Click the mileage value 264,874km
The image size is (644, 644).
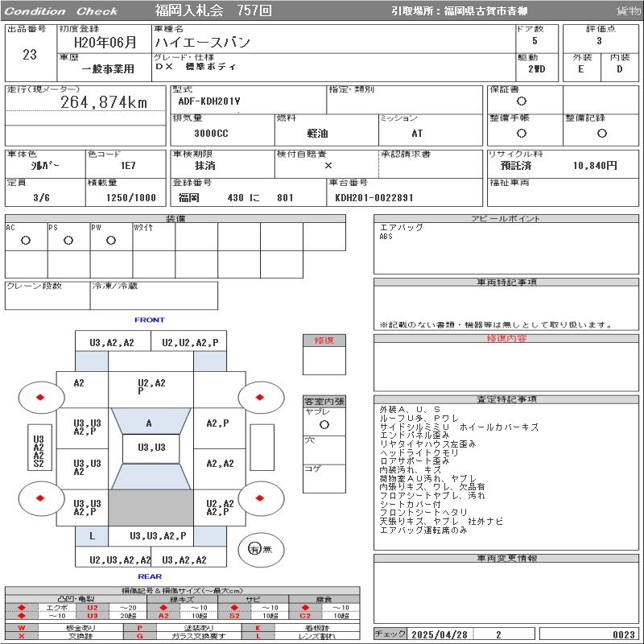[x=104, y=102]
